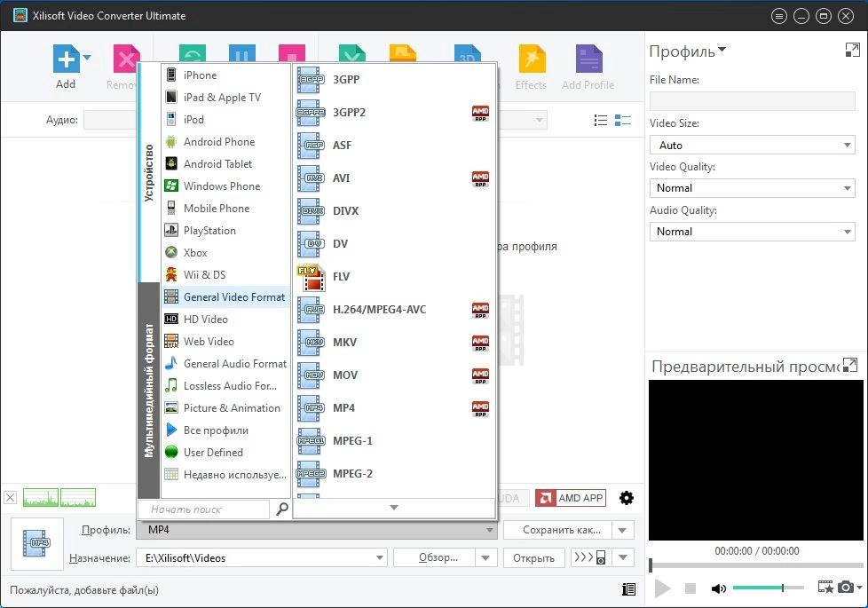868x608 pixels.
Task: Click the MPEG-1 format icon
Action: tap(311, 441)
